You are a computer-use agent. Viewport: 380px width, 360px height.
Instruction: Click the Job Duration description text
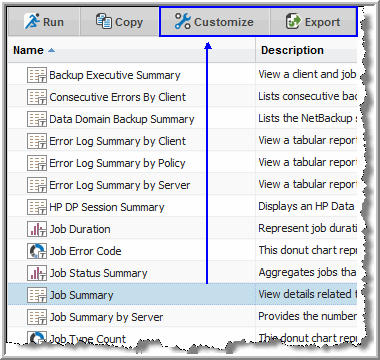coord(307,228)
